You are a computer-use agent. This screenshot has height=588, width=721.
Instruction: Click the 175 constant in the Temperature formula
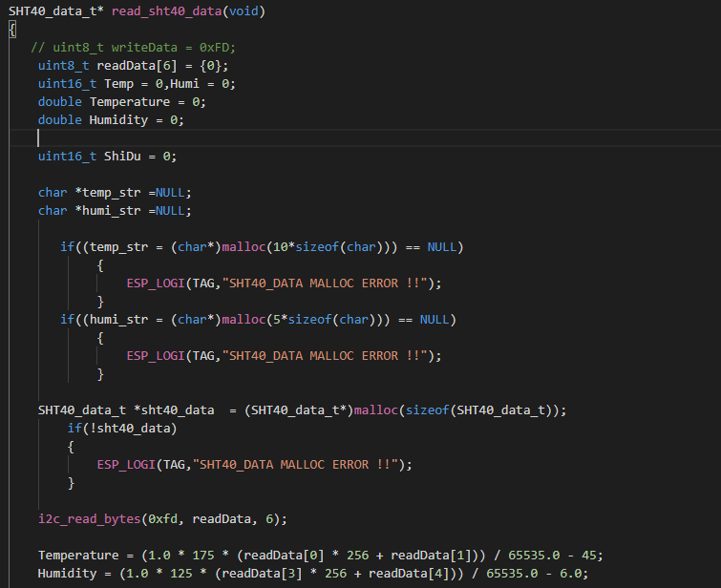[203, 556]
